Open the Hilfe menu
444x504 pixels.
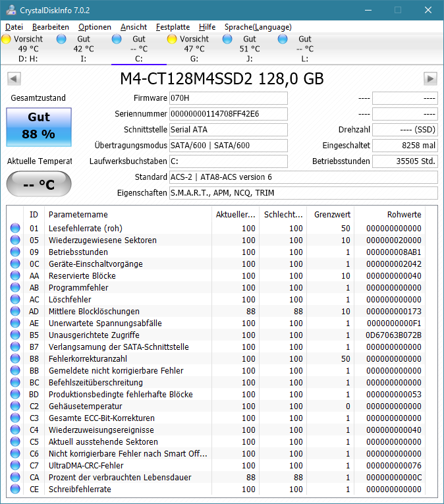tap(207, 27)
